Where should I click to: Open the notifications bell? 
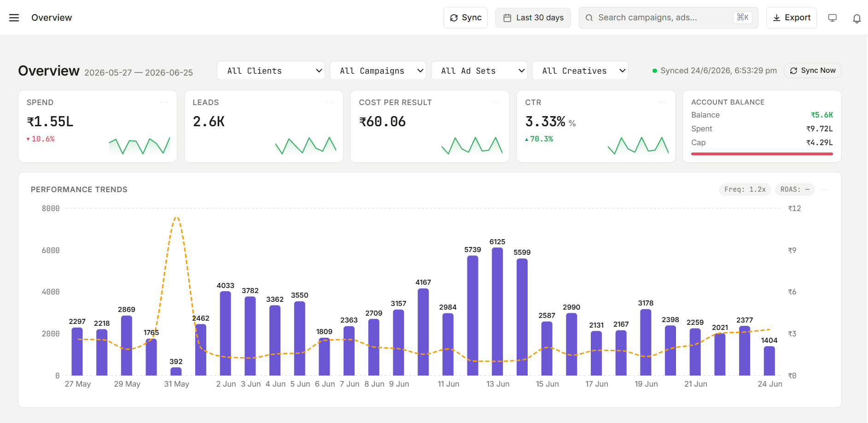[x=857, y=18]
